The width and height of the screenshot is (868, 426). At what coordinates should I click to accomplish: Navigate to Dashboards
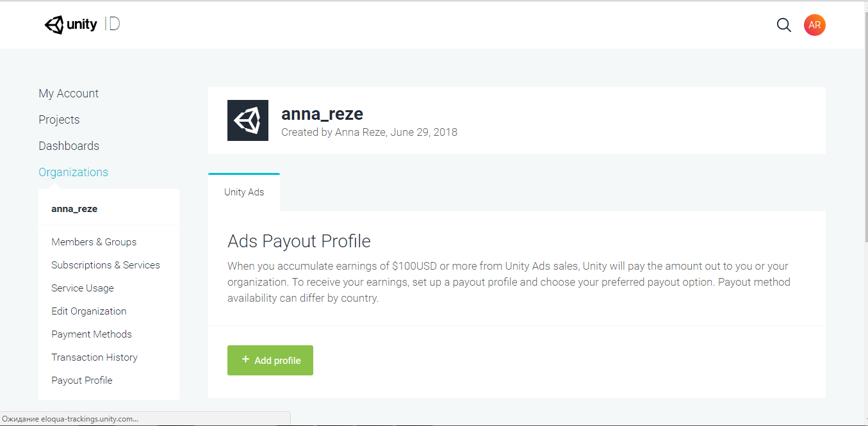point(69,146)
